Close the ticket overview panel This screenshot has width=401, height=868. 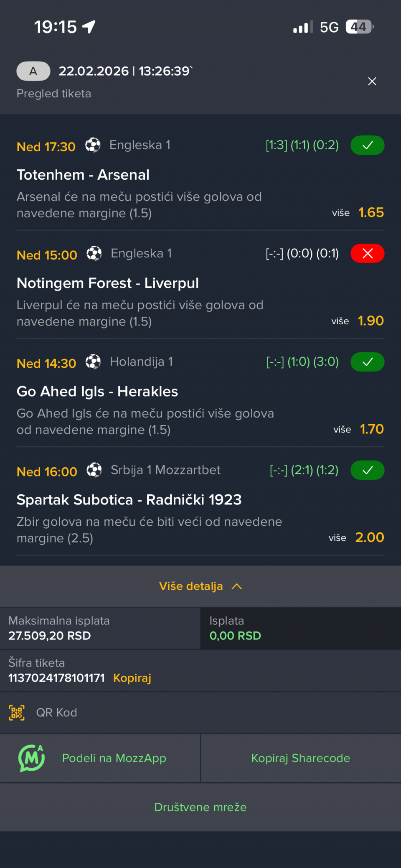point(372,81)
